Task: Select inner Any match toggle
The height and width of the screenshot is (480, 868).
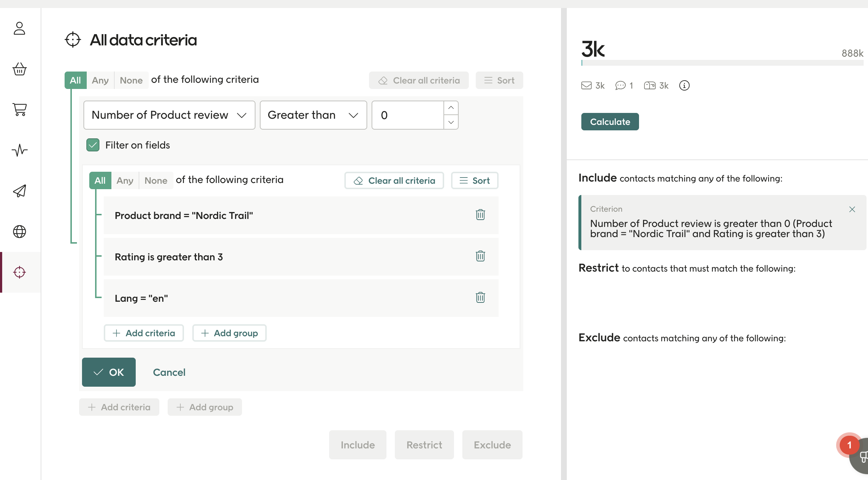Action: point(125,180)
